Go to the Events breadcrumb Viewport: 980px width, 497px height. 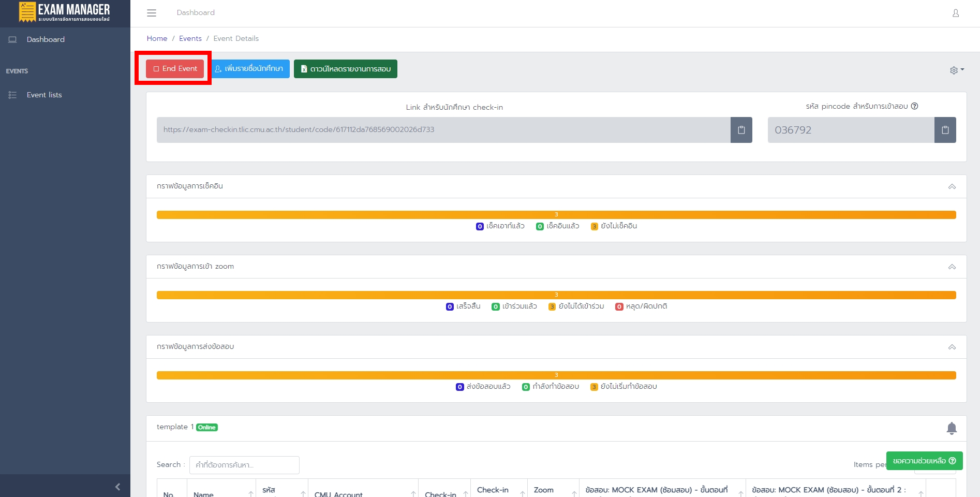[x=190, y=38]
